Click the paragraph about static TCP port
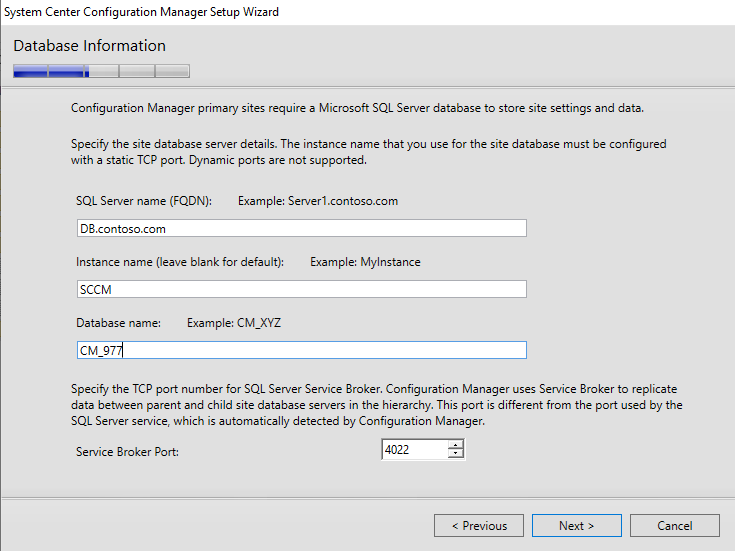The image size is (735, 551). [368, 151]
